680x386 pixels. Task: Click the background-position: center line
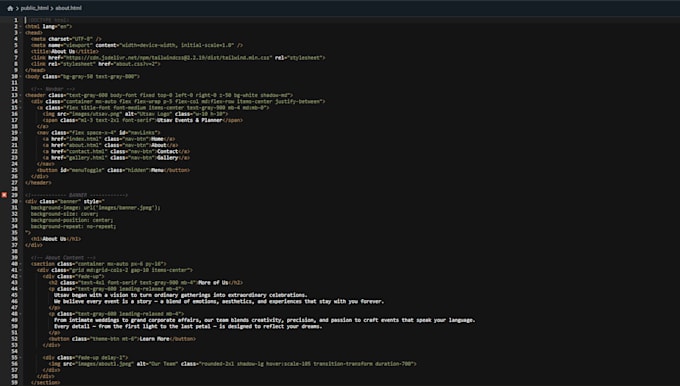click(72, 220)
